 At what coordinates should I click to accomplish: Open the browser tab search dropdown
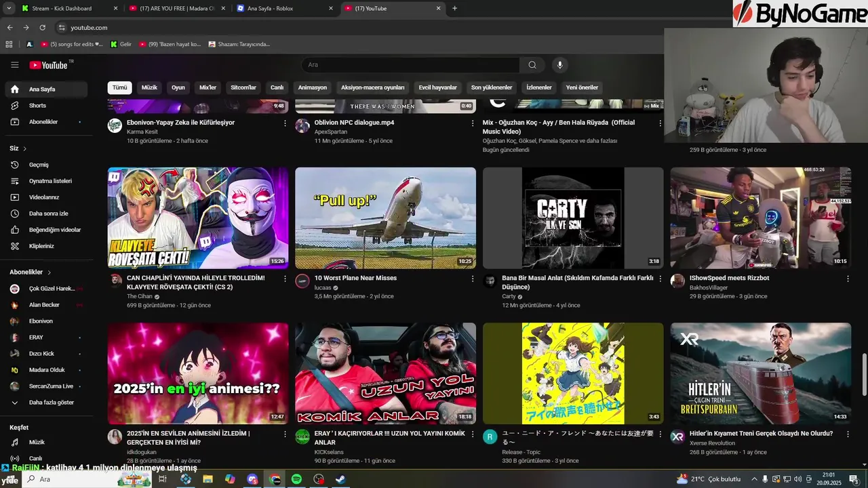coord(9,8)
